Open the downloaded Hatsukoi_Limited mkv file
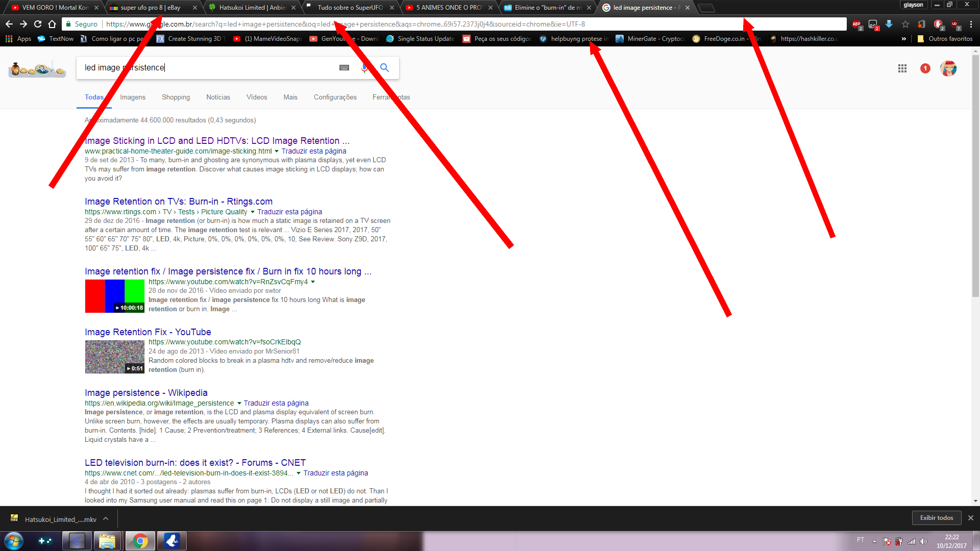The image size is (980, 551). coord(54,519)
